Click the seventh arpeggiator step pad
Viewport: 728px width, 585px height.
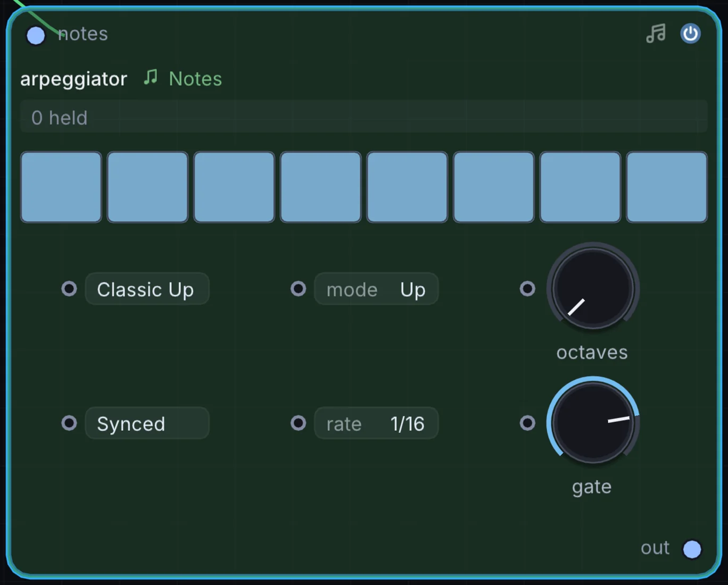click(x=580, y=187)
